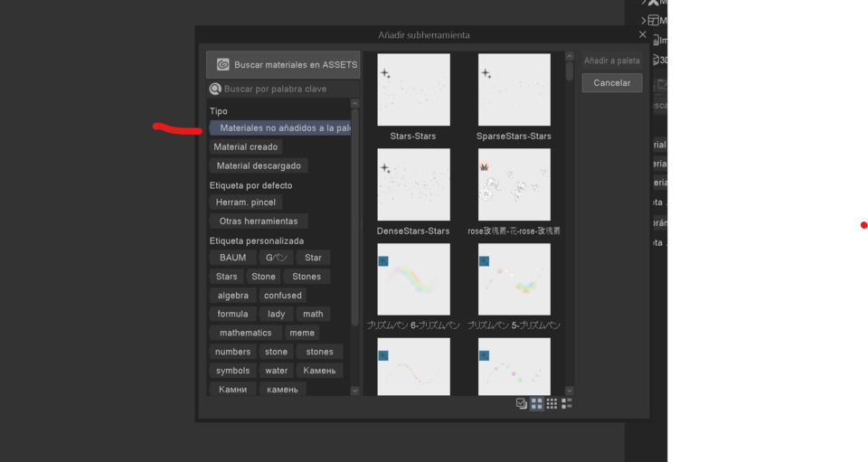
Task: Toggle multiple selection checkbox icon
Action: pos(522,403)
